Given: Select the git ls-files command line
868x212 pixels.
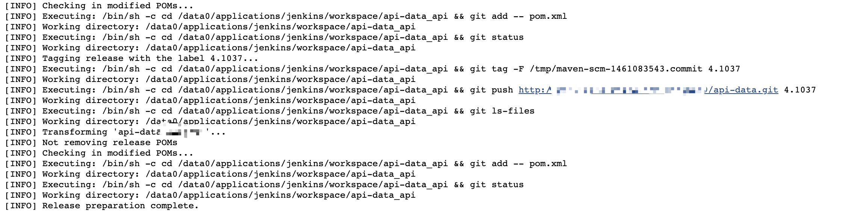Looking at the screenshot, I should pyautogui.click(x=288, y=111).
